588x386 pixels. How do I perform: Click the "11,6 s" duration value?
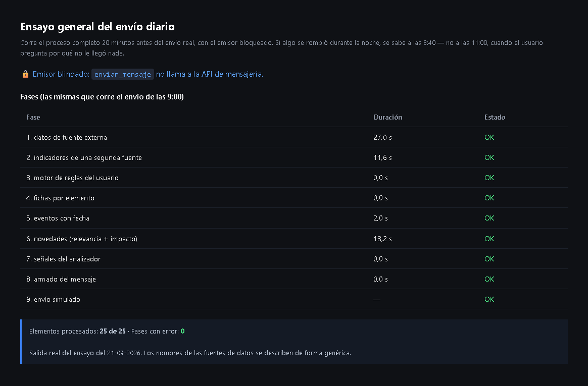[382, 157]
